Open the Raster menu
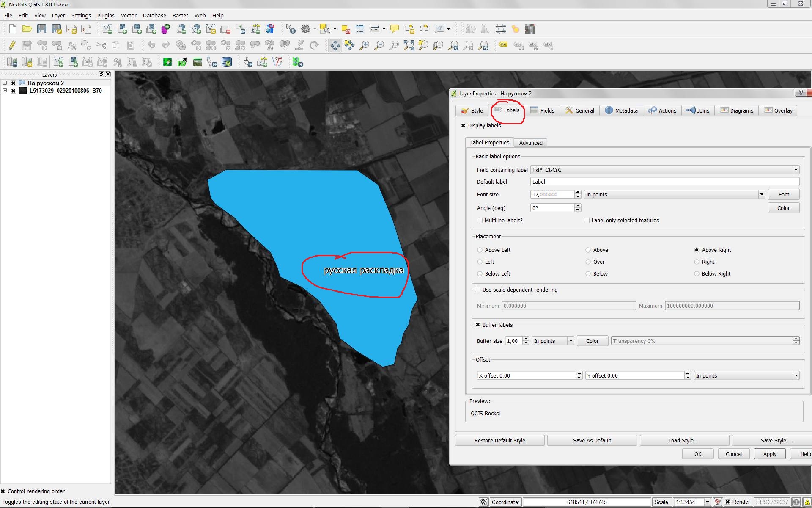The width and height of the screenshot is (812, 508). point(180,15)
